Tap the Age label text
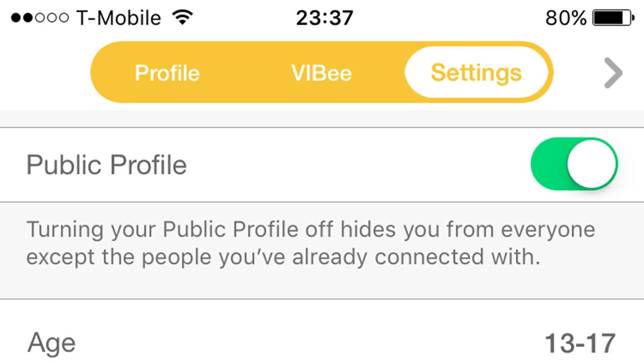The image size is (644, 362). 52,343
